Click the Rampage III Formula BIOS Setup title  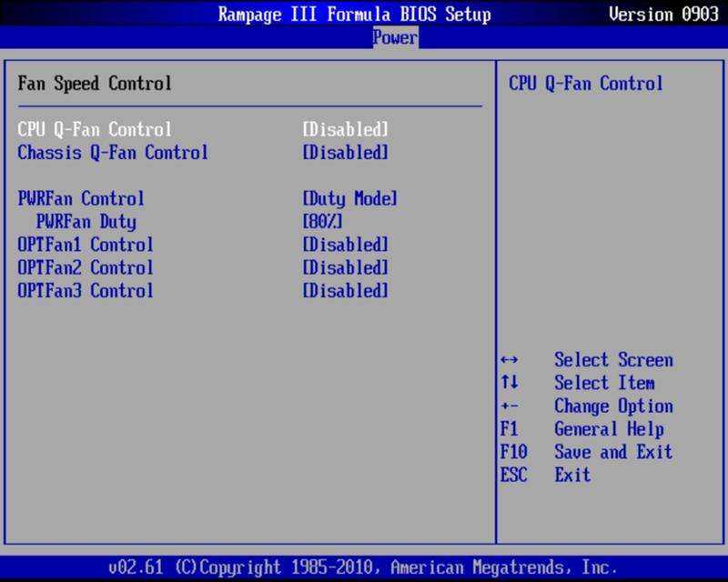pos(354,14)
